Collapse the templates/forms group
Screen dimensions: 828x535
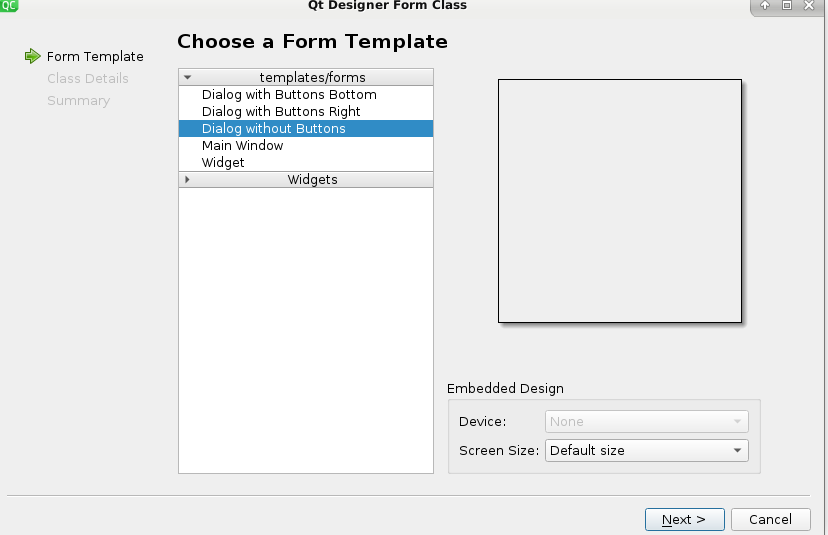[187, 77]
